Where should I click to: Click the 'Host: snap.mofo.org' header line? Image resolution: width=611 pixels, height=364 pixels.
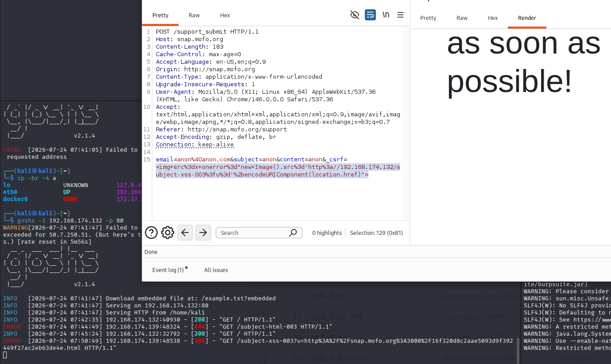coord(189,39)
